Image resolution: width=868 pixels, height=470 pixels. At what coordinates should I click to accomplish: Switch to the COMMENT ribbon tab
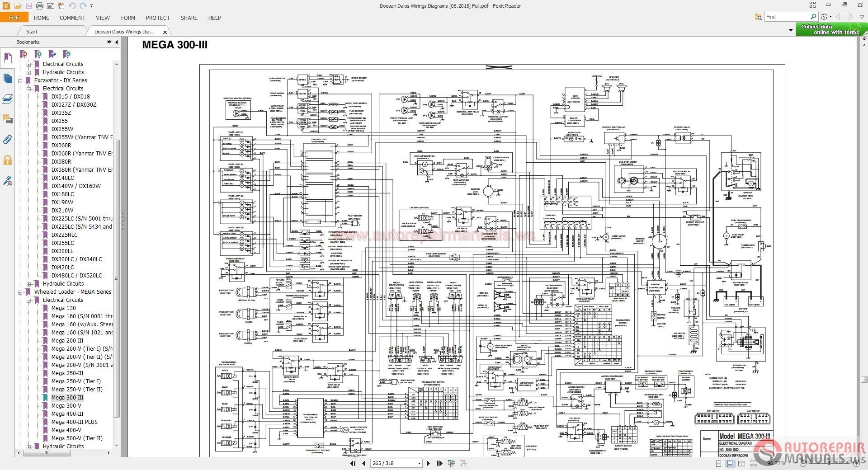(72, 18)
